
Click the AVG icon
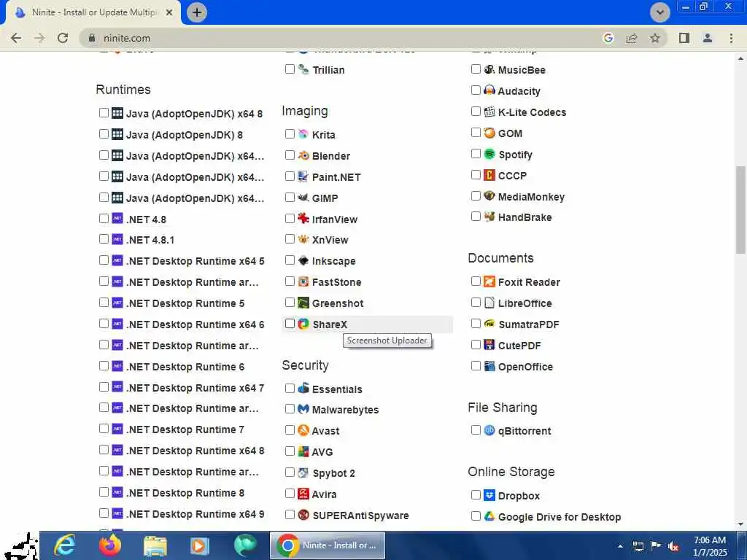303,451
